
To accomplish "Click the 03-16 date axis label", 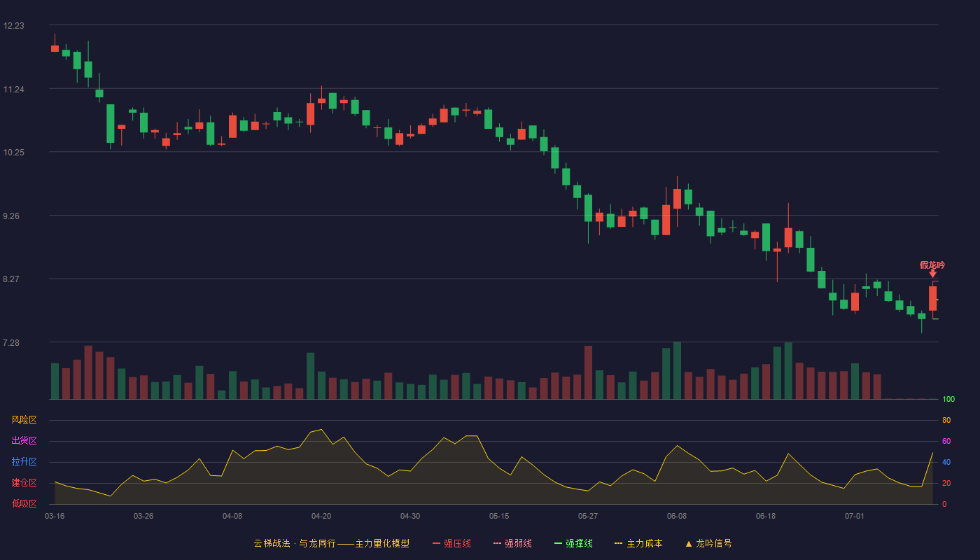I will pyautogui.click(x=55, y=516).
